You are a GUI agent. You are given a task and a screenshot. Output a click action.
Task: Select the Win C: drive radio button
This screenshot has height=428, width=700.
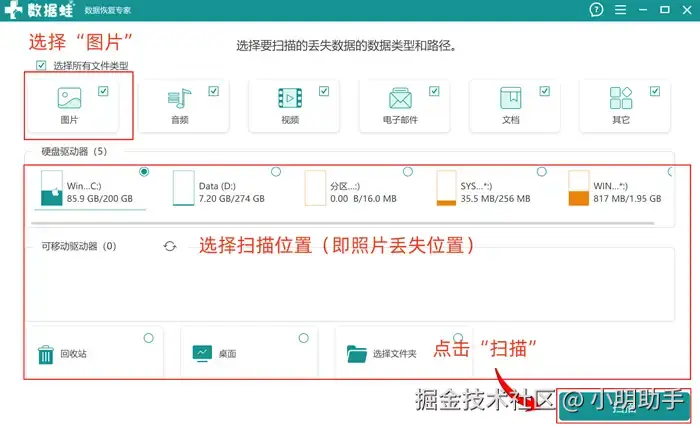coord(144,171)
